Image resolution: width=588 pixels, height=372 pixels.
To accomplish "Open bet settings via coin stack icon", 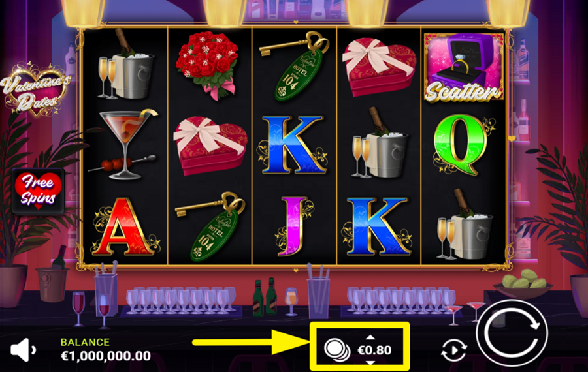I will [336, 350].
